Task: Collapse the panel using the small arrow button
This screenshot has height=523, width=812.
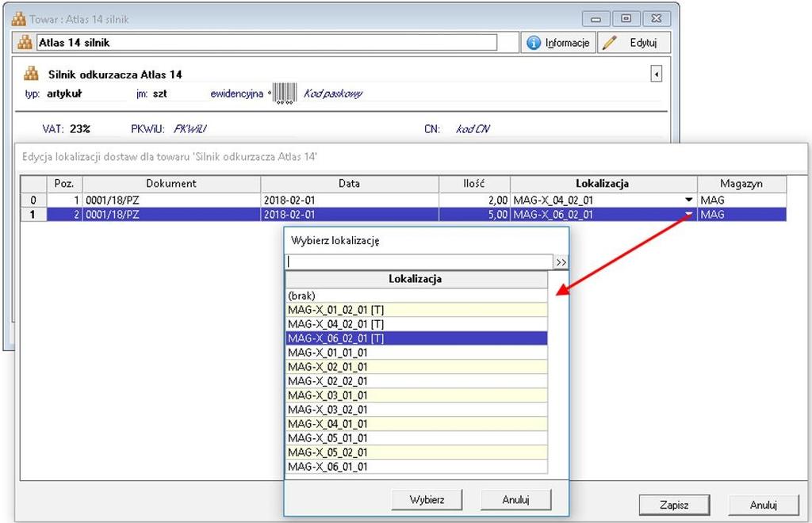Action: [656, 74]
